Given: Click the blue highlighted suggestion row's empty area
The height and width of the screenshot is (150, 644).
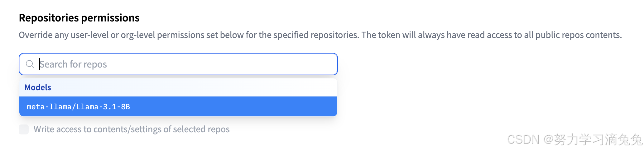Looking at the screenshot, I should [234, 106].
